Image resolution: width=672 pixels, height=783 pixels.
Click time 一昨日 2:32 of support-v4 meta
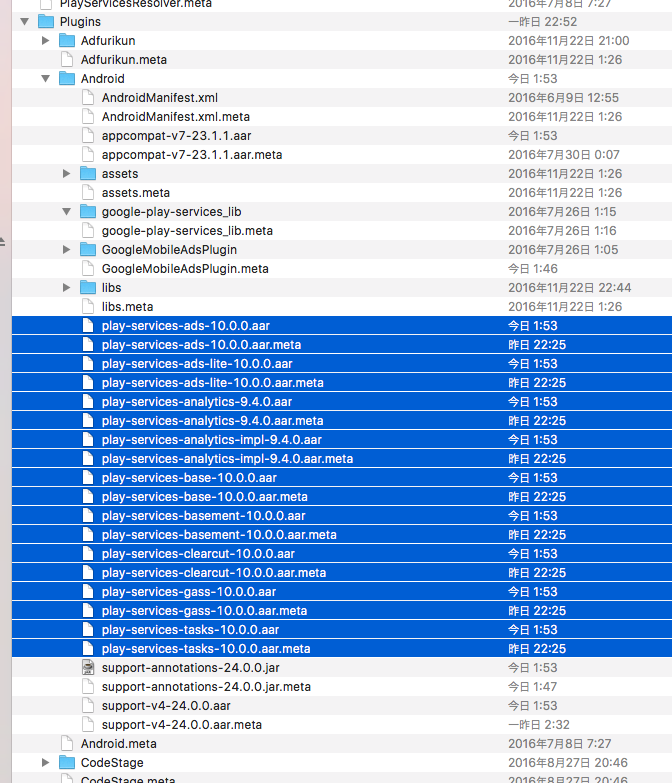coord(539,725)
